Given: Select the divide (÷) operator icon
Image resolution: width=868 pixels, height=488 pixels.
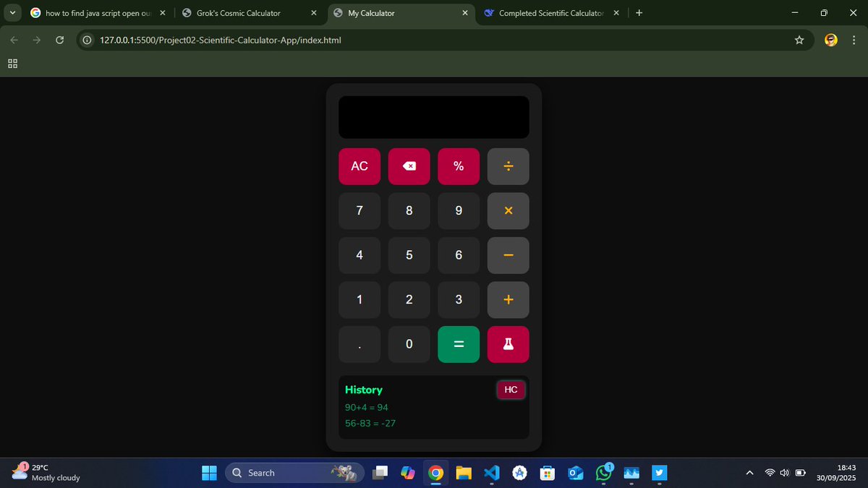Looking at the screenshot, I should click(x=509, y=166).
